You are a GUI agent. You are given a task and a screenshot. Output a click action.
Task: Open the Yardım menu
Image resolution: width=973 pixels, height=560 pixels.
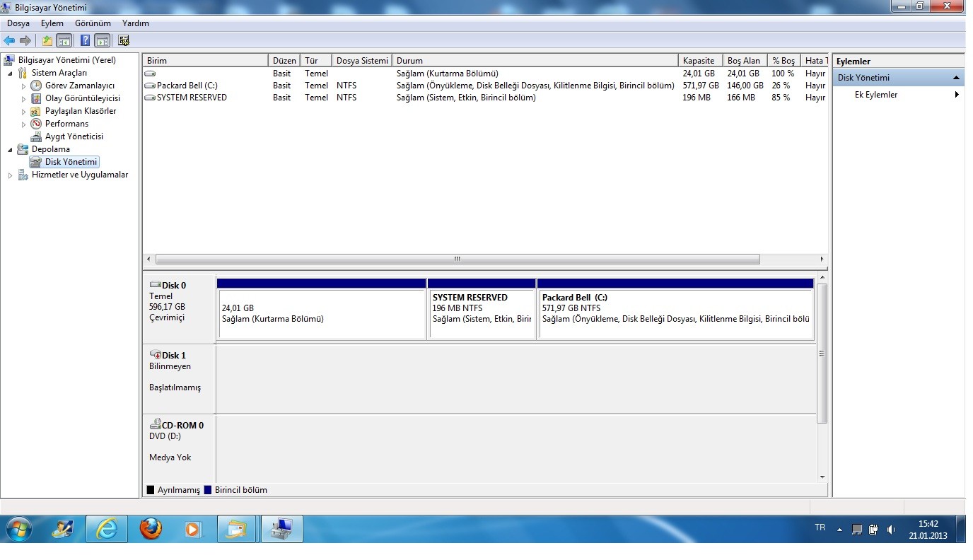point(136,23)
